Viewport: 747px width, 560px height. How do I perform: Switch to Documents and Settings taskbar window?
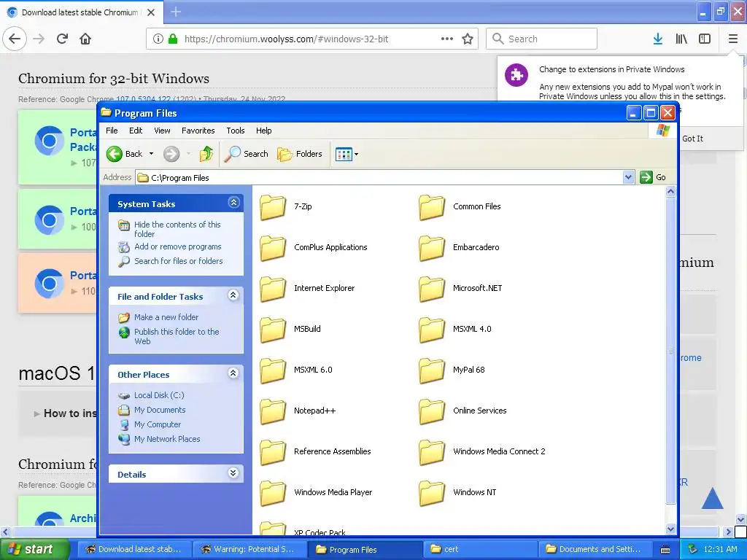coord(597,549)
